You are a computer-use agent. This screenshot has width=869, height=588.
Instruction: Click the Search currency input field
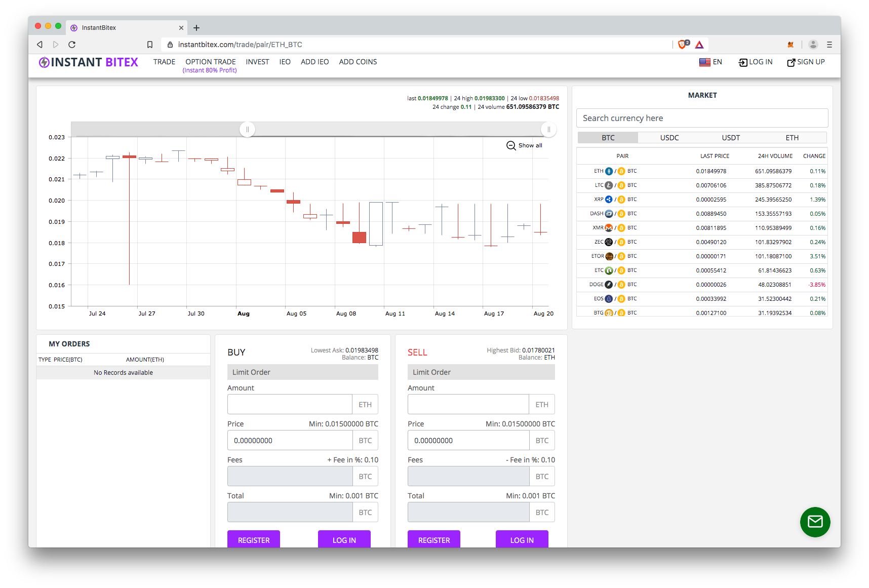702,118
